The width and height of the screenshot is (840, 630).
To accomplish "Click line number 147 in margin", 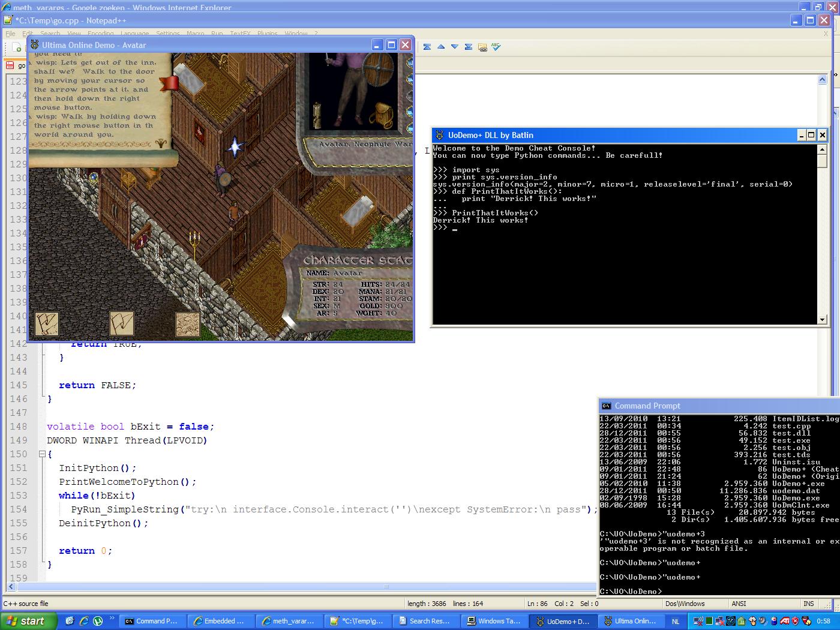I will point(18,413).
